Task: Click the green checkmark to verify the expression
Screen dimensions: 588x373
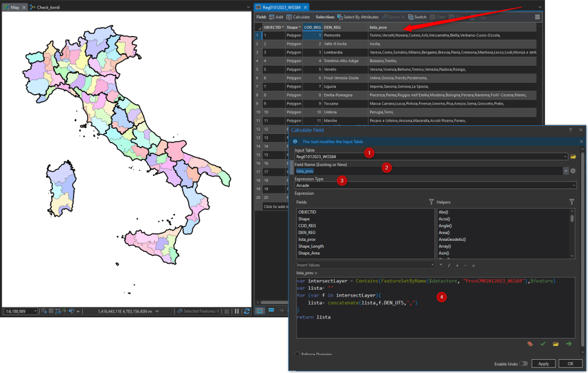Action: pyautogui.click(x=543, y=344)
